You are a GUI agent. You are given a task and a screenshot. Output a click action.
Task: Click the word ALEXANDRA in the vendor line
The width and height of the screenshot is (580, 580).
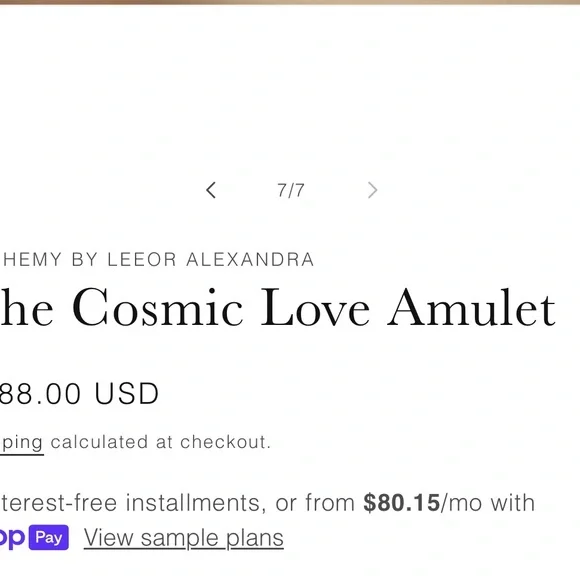click(x=250, y=259)
